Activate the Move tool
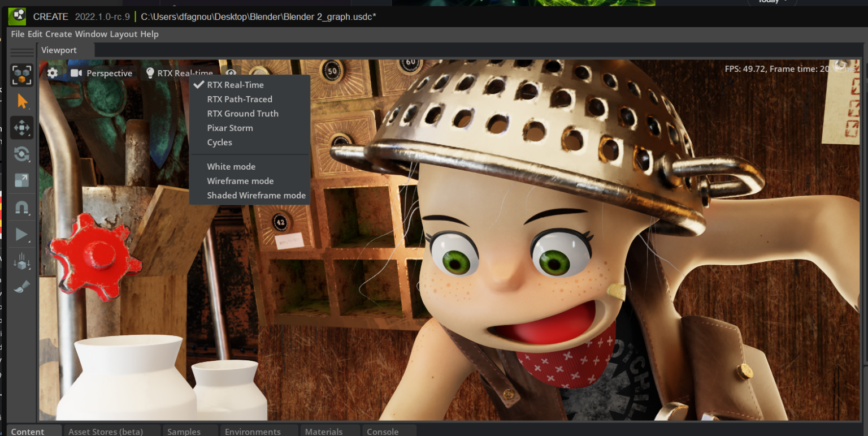Viewport: 868px width, 436px height. [21, 128]
